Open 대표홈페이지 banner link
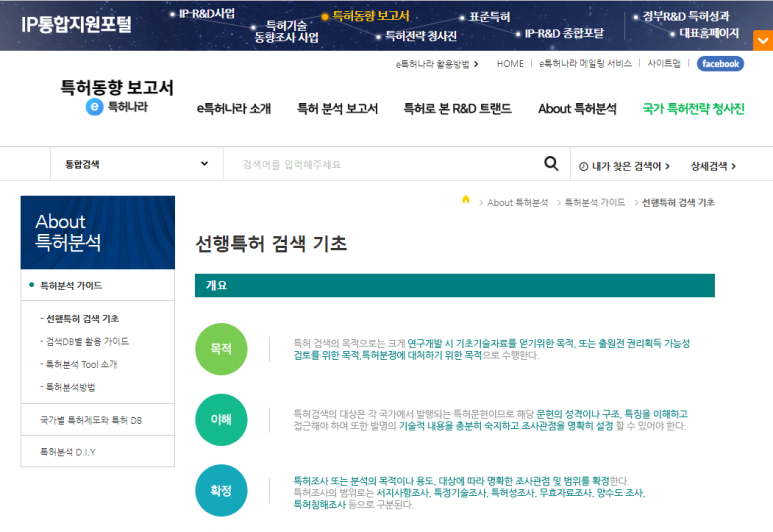The image size is (773, 532). point(709,34)
